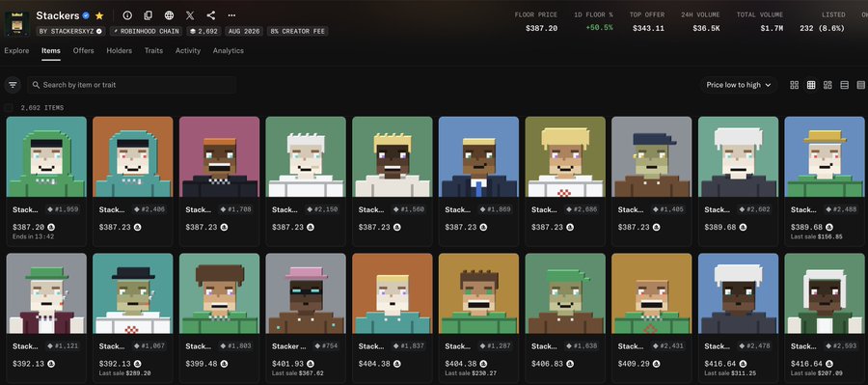This screenshot has width=868, height=385.
Task: Click the TOP OFFER $343.11 stat
Action: tap(648, 21)
